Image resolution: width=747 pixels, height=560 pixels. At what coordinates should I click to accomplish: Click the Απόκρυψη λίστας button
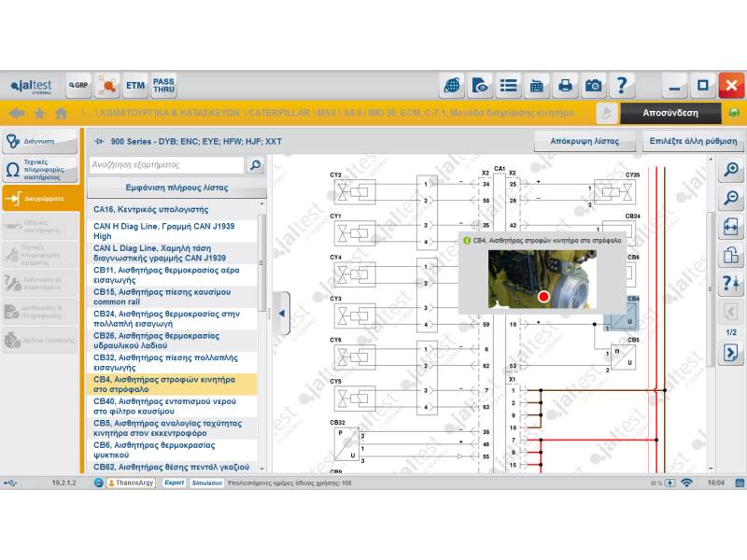pos(585,142)
